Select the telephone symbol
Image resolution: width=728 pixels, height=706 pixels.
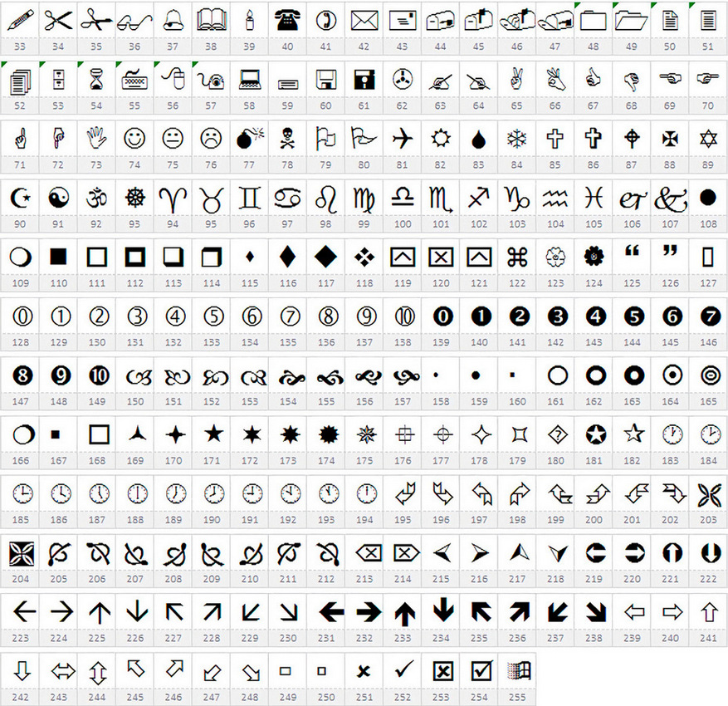point(288,20)
